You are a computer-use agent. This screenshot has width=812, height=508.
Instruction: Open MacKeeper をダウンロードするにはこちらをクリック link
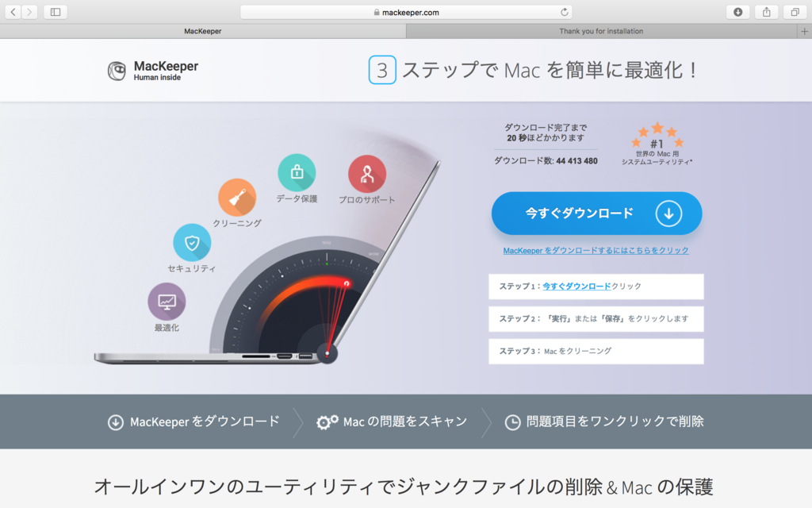pos(596,250)
